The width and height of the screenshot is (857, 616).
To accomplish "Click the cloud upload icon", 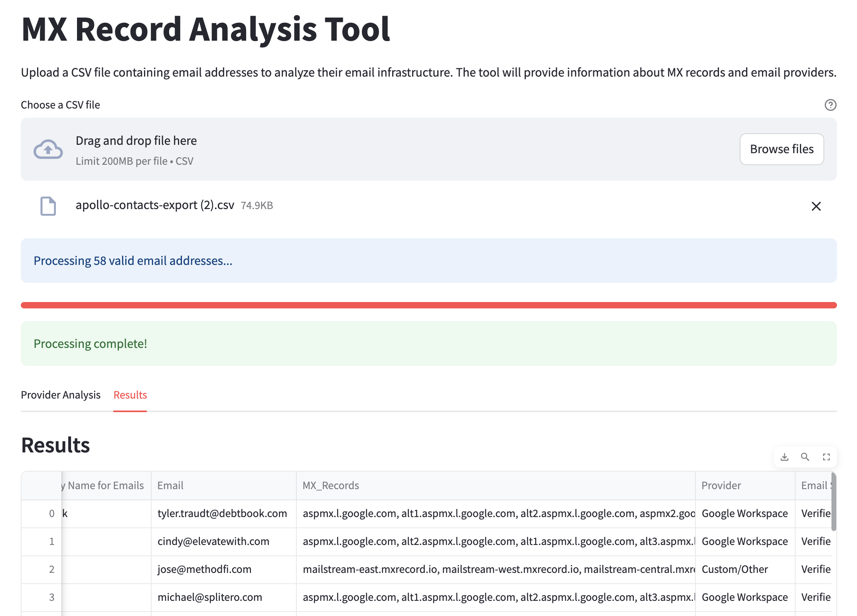I will coord(48,149).
